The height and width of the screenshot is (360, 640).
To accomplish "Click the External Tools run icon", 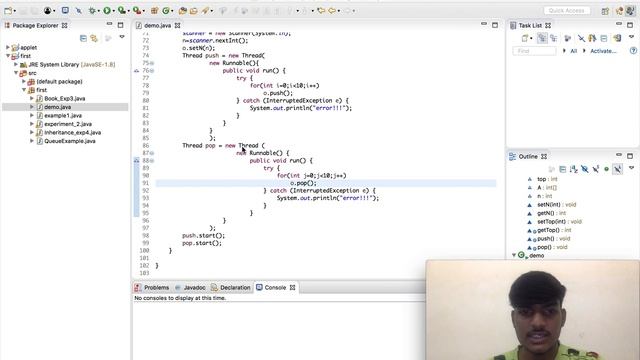I will pyautogui.click(x=137, y=11).
